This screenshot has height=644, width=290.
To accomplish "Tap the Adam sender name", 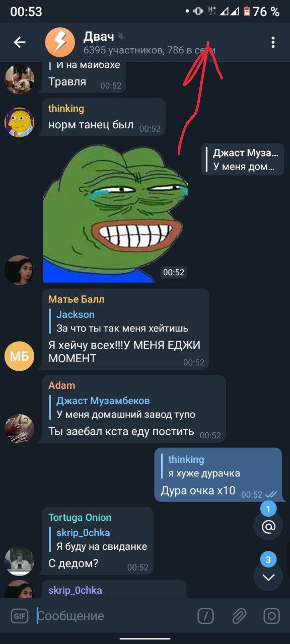I will [x=61, y=385].
